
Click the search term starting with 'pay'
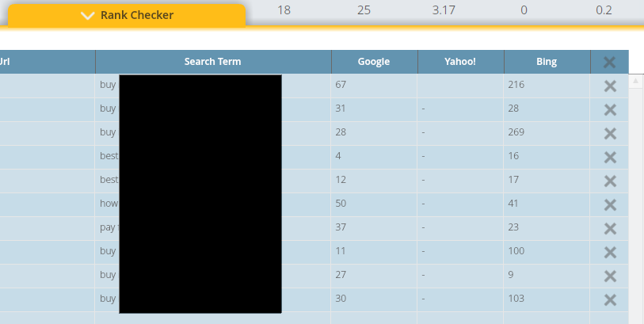(x=109, y=227)
